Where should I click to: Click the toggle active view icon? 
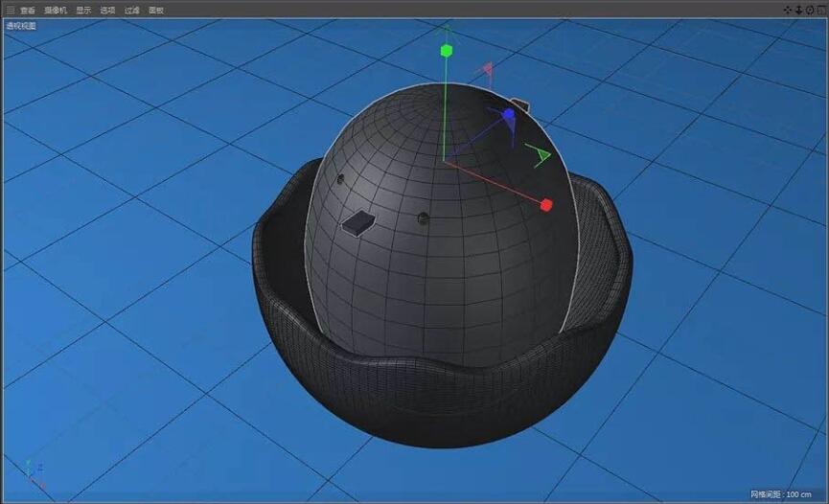coord(821,10)
